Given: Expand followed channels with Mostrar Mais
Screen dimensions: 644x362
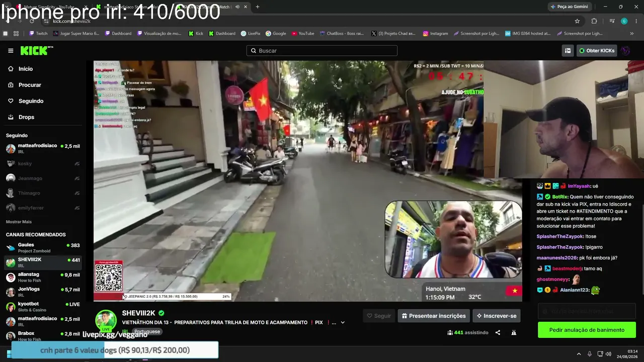Looking at the screenshot, I should (19, 222).
